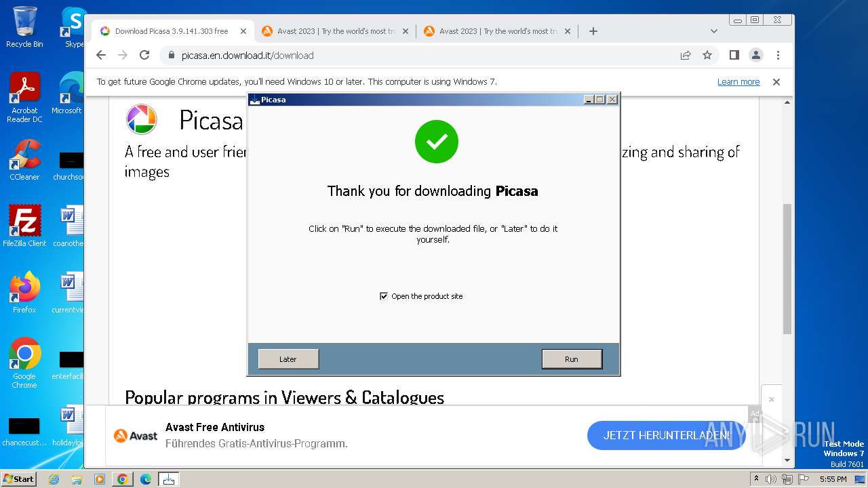Click the page vertical scrollbar
Viewport: 868px width, 488px height.
[787, 268]
